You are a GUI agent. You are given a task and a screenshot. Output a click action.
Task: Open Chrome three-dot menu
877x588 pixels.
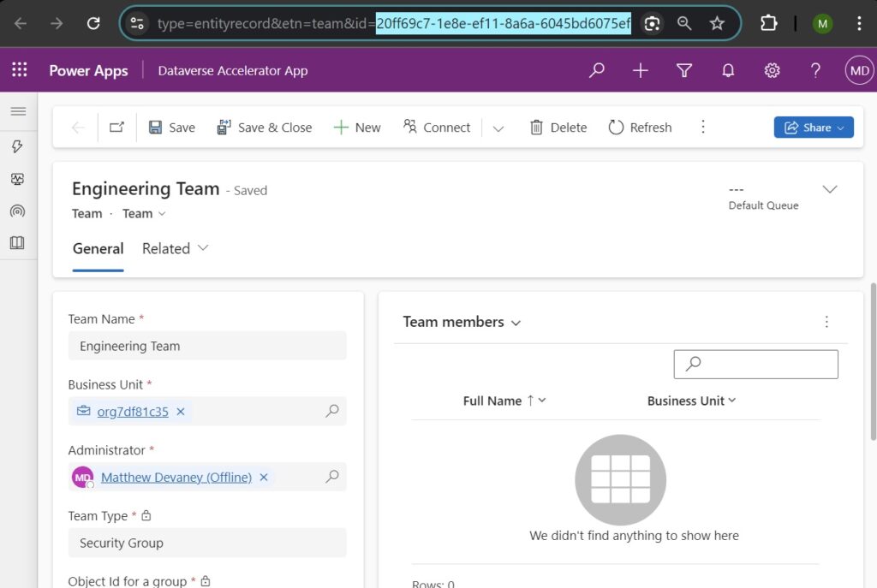pyautogui.click(x=859, y=23)
